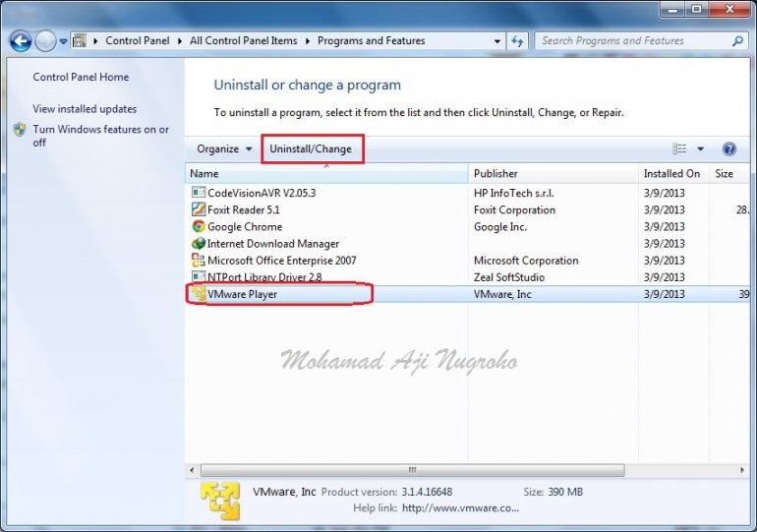Select VMware Player program name
Viewport: 757px width, 532px height.
(x=242, y=294)
